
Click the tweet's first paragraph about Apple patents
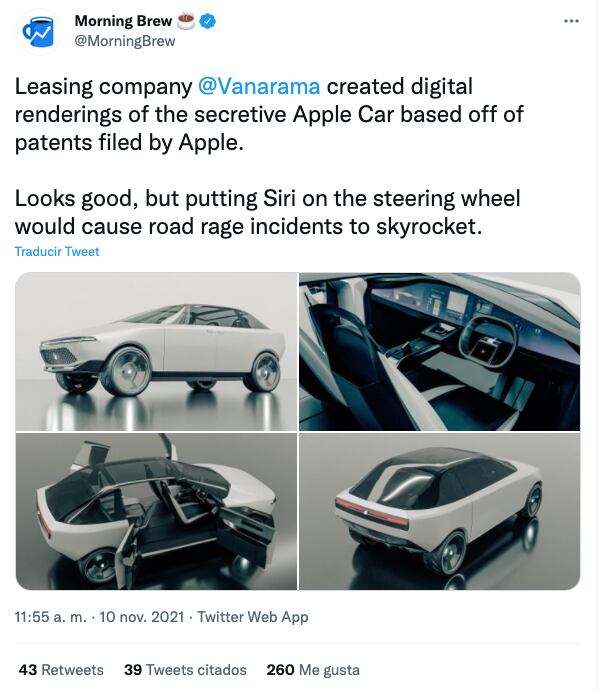(270, 114)
